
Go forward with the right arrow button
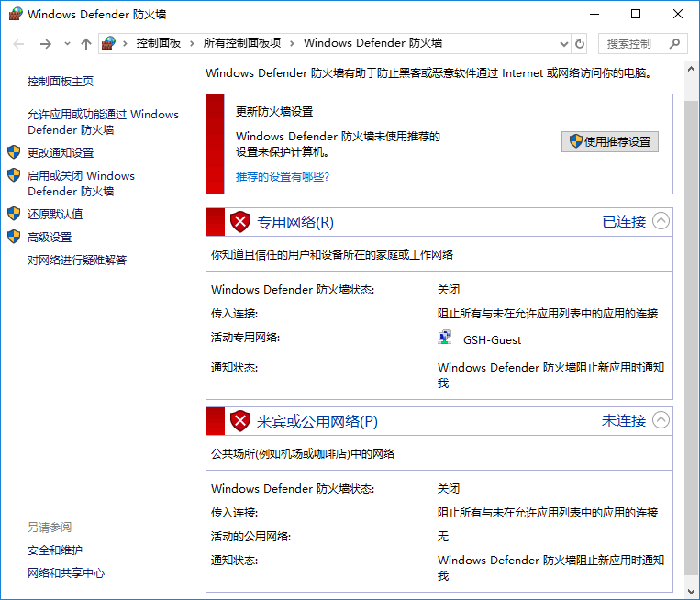46,44
